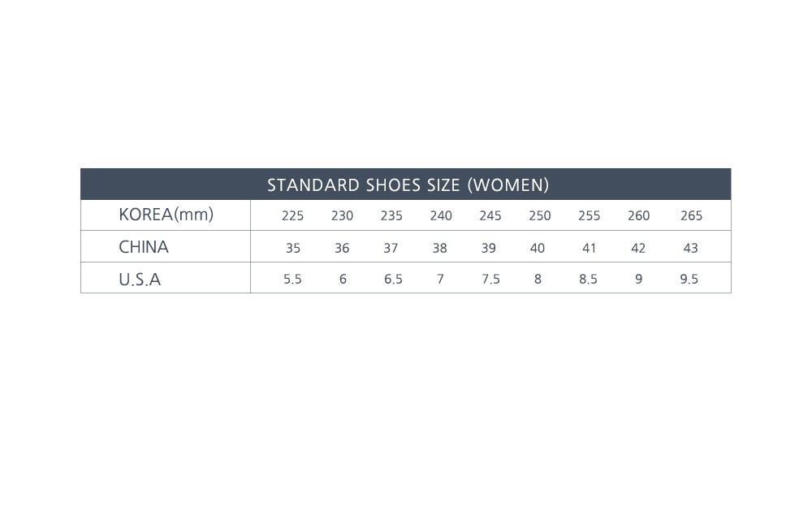
Task: Click Korea size 230 cell
Action: coord(342,216)
